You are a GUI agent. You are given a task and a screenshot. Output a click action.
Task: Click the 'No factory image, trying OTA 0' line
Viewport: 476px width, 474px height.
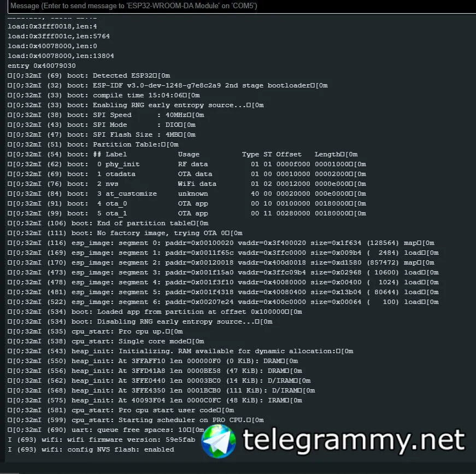[x=125, y=233]
